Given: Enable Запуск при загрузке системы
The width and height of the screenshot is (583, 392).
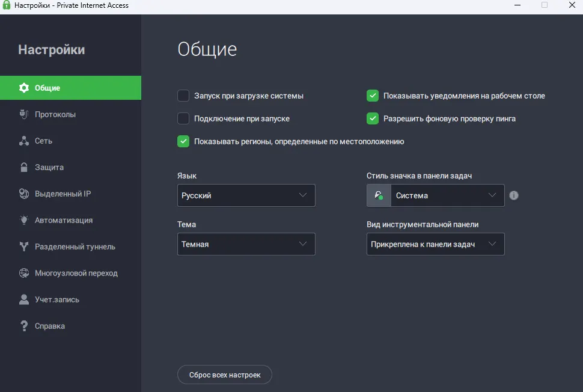Looking at the screenshot, I should pos(183,95).
